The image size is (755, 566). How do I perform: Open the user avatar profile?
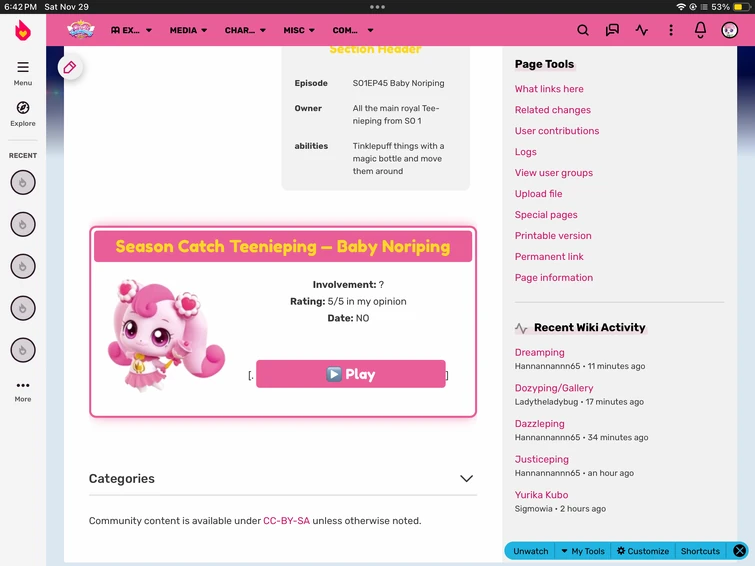[729, 30]
